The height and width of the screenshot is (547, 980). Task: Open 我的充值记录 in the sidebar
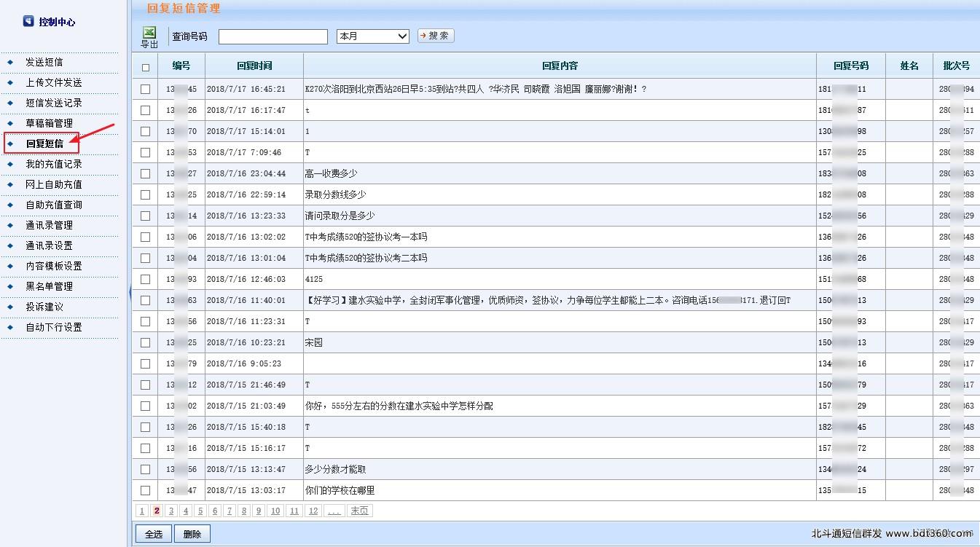(x=54, y=164)
